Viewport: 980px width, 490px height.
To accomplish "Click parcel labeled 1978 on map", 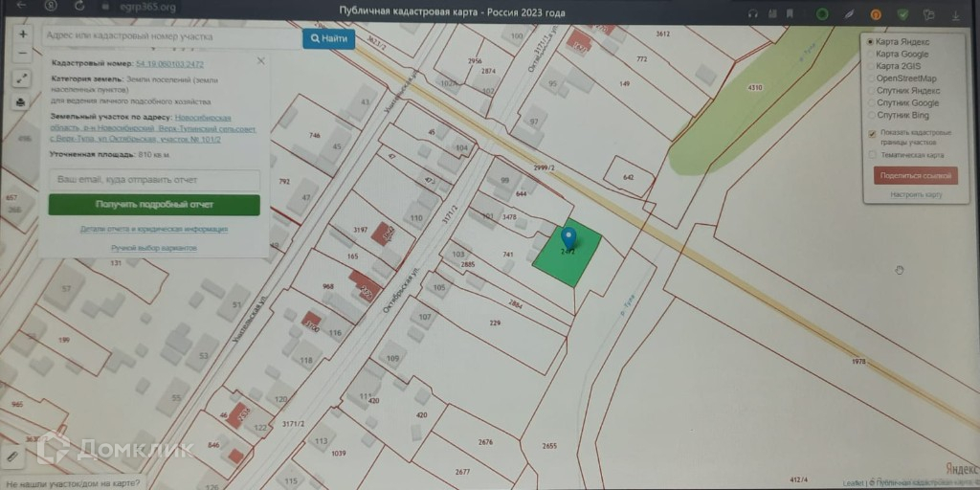I will (859, 362).
